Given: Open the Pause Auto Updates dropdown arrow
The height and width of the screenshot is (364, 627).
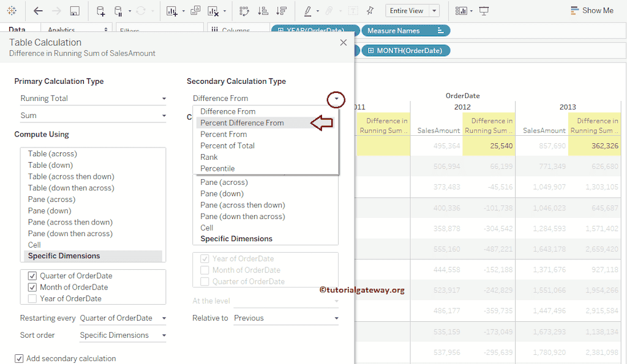Looking at the screenshot, I should coord(130,11).
